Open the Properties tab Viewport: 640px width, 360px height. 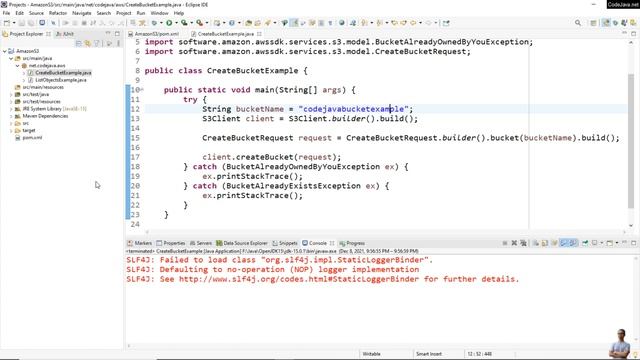pos(171,243)
